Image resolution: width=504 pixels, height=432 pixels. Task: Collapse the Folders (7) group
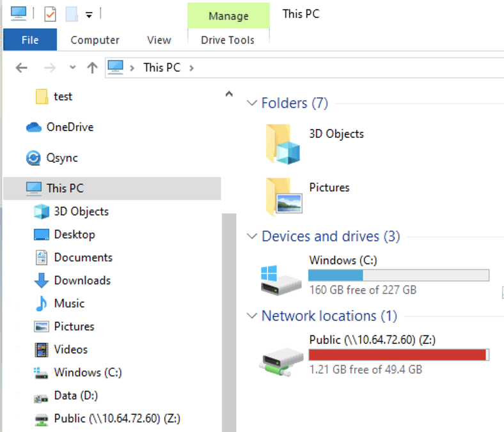point(252,104)
